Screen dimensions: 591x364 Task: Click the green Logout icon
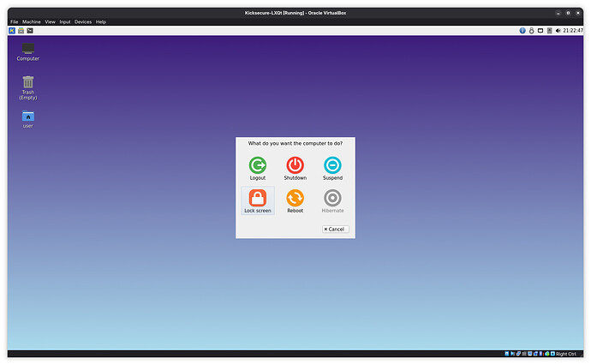(257, 165)
